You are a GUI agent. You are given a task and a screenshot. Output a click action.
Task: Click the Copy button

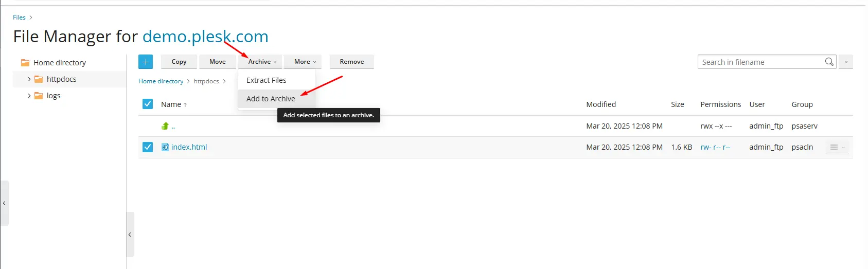179,62
